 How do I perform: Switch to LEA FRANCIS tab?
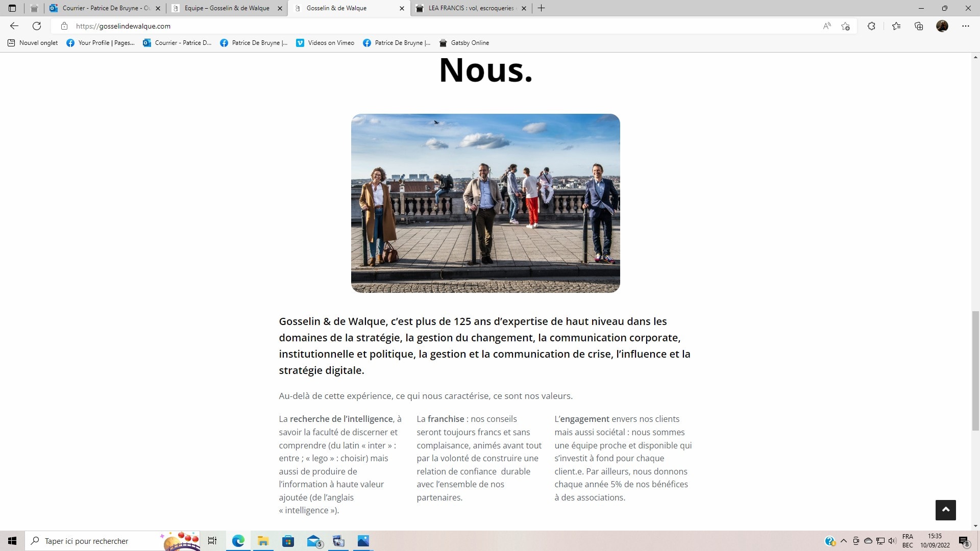471,8
